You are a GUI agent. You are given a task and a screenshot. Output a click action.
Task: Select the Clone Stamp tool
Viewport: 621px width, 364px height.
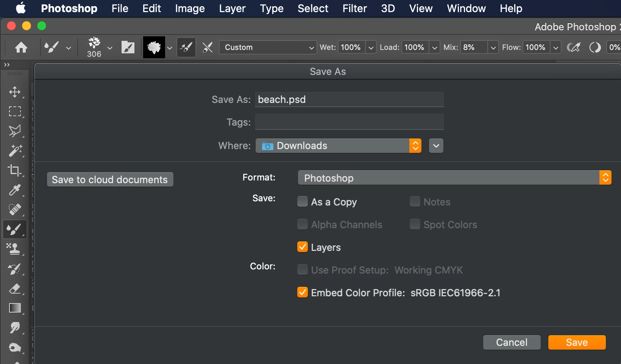pos(15,249)
